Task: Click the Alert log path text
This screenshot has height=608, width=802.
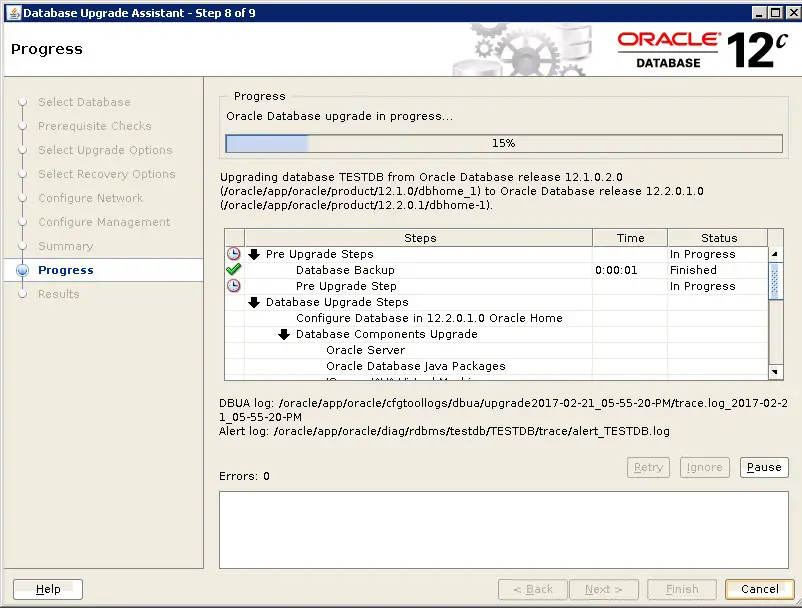Action: (444, 431)
